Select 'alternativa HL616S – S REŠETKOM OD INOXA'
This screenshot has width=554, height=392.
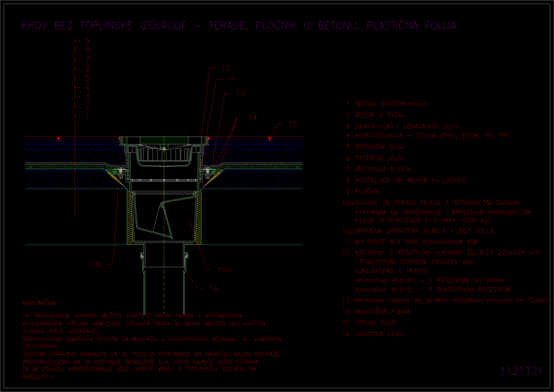(429, 280)
